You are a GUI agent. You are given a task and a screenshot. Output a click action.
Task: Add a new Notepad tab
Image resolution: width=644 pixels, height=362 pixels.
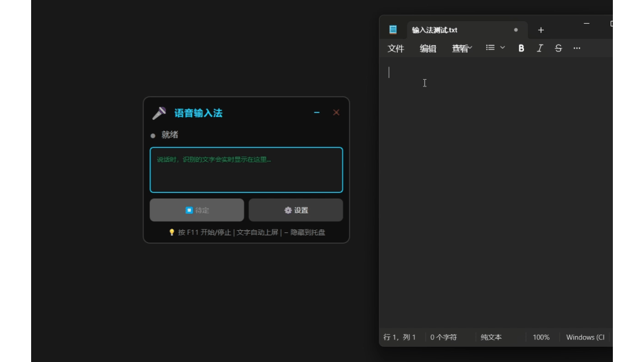point(541,30)
